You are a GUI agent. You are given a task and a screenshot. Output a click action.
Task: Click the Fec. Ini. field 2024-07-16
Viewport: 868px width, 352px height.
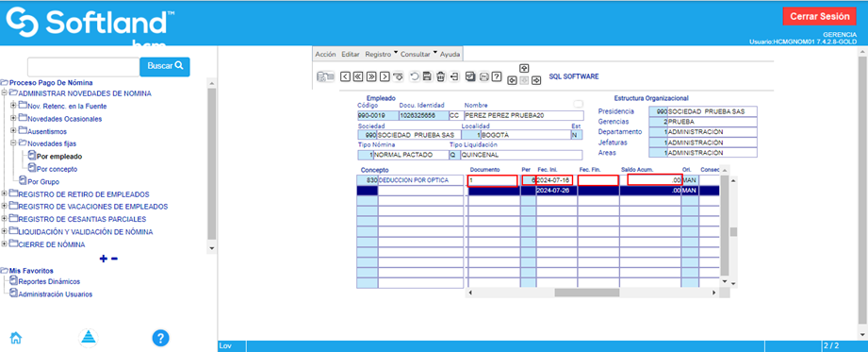[554, 180]
